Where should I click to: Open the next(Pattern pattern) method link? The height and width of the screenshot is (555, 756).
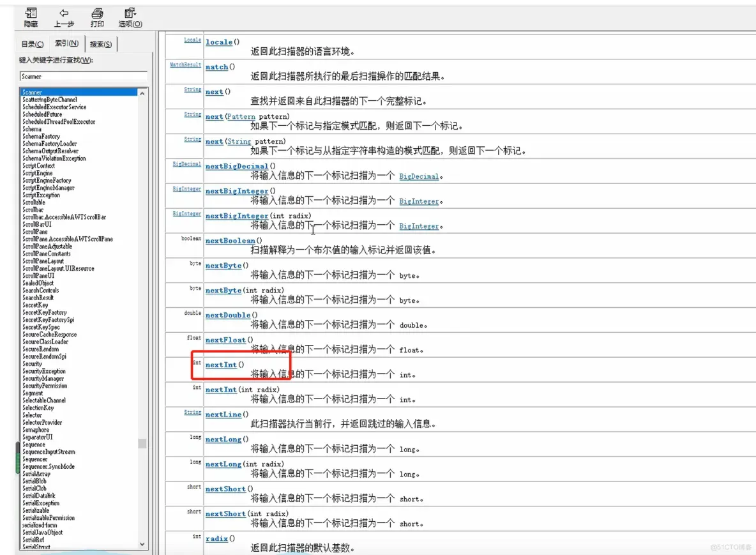point(214,116)
